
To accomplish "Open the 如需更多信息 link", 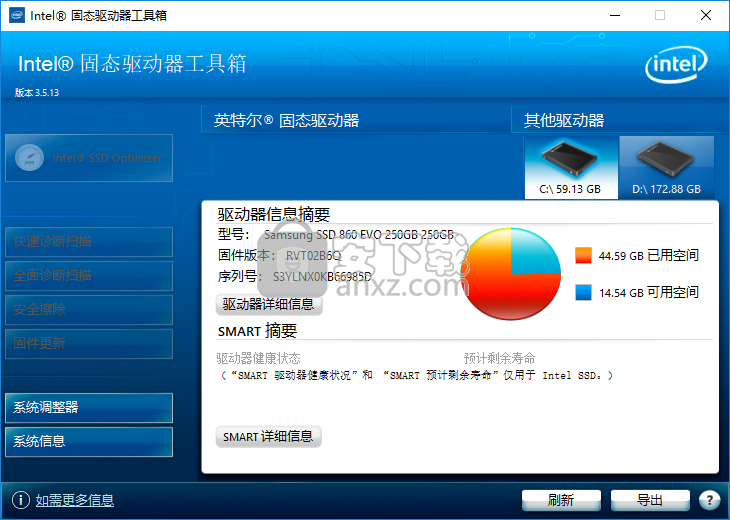I will [x=75, y=500].
